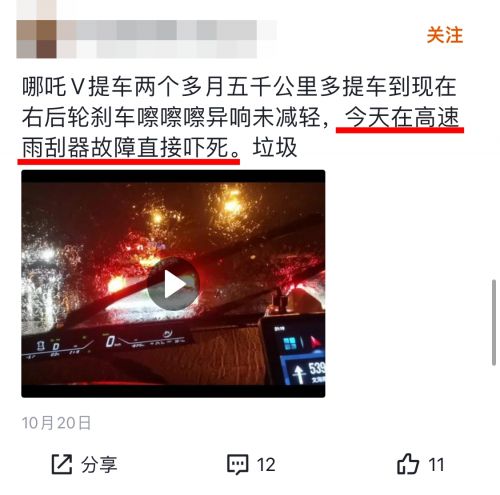The height and width of the screenshot is (495, 500).
Task: Click the word 垃圾 in post
Action: 275,147
